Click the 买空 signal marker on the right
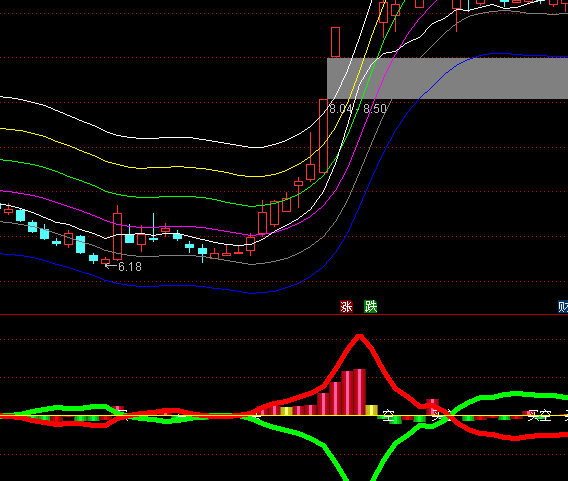The width and height of the screenshot is (568, 481). pyautogui.click(x=539, y=415)
